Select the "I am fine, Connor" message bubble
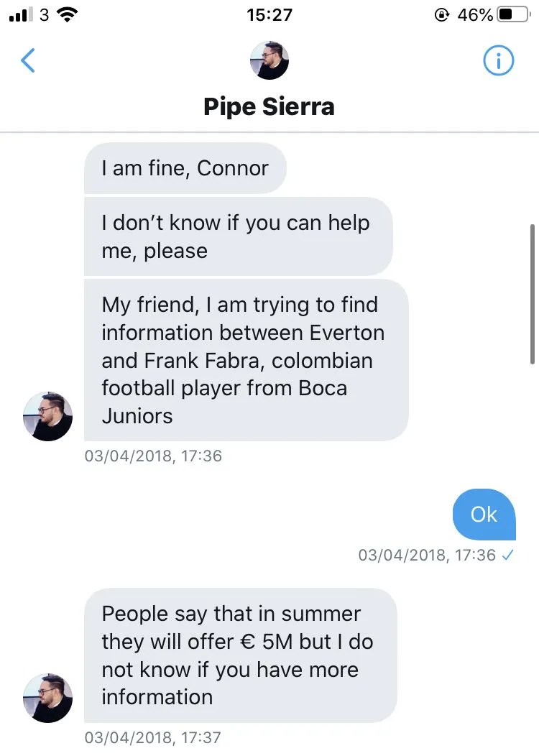 [185, 168]
